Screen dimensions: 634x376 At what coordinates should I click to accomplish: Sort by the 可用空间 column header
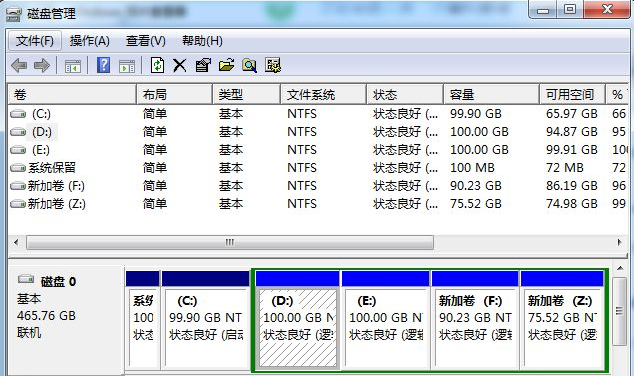coord(573,95)
